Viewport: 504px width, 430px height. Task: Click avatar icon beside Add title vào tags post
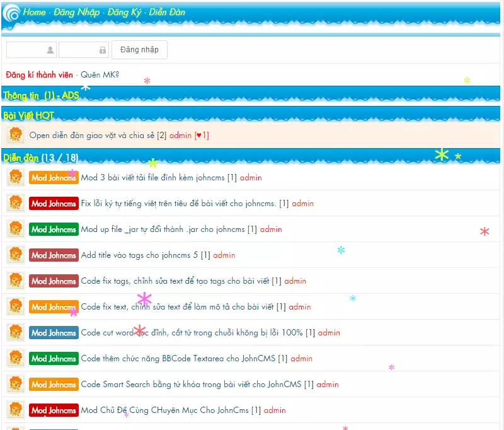pyautogui.click(x=16, y=255)
